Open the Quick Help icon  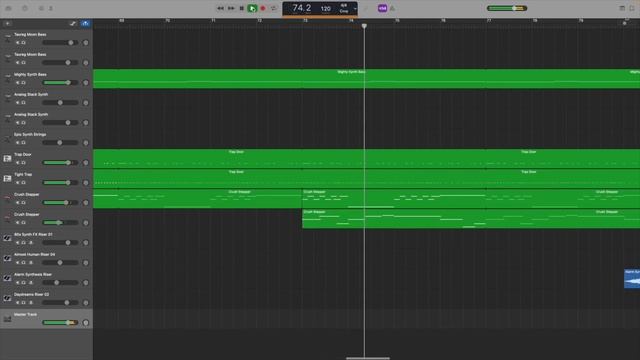(25, 8)
